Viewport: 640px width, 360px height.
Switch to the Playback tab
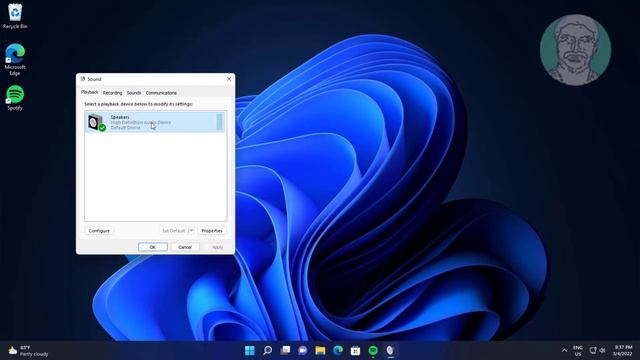click(x=89, y=92)
